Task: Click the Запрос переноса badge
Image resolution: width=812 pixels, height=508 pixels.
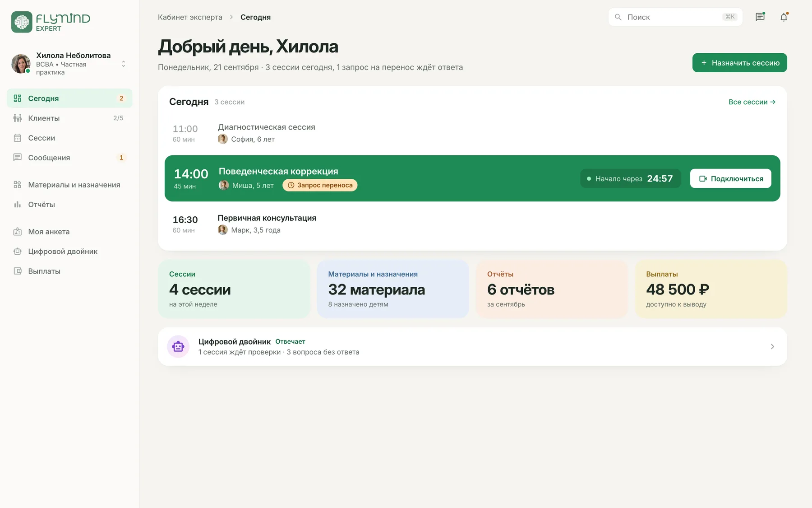Action: pyautogui.click(x=320, y=185)
